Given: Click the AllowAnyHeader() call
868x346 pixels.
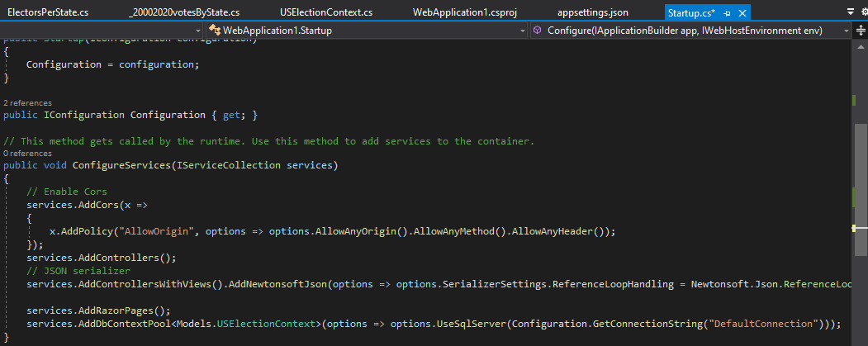Looking at the screenshot, I should pyautogui.click(x=558, y=231).
